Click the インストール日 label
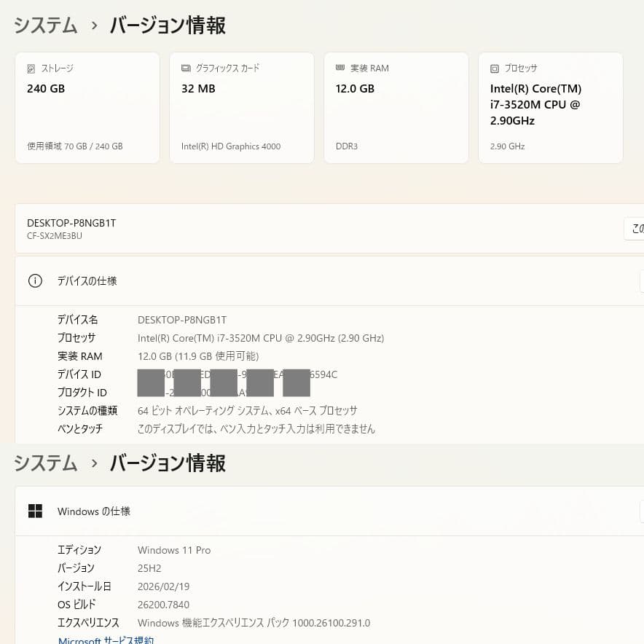 point(85,586)
